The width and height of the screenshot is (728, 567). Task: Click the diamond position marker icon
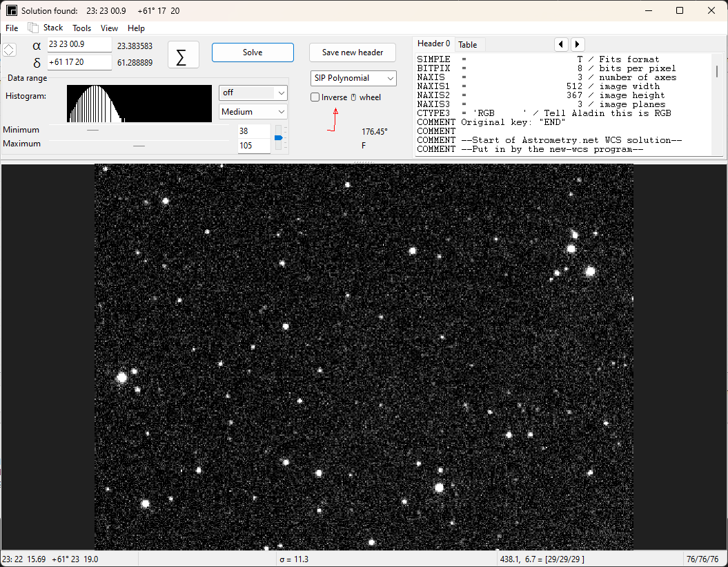coord(9,49)
